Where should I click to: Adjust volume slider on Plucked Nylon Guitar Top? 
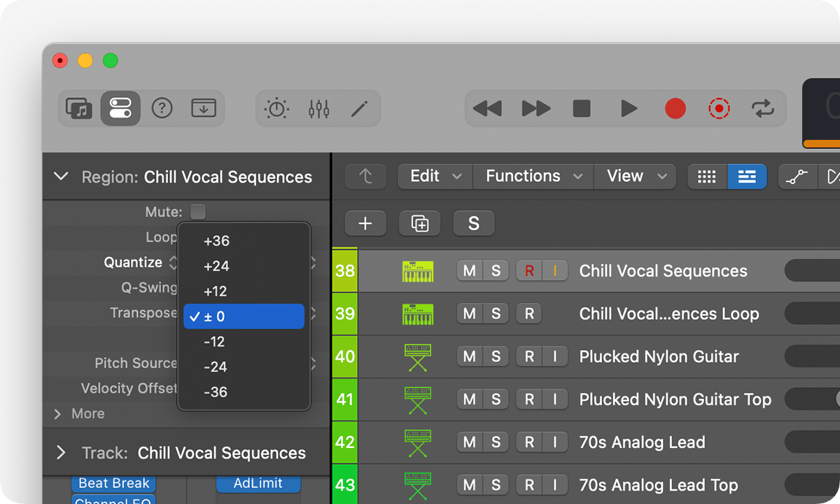[812, 400]
